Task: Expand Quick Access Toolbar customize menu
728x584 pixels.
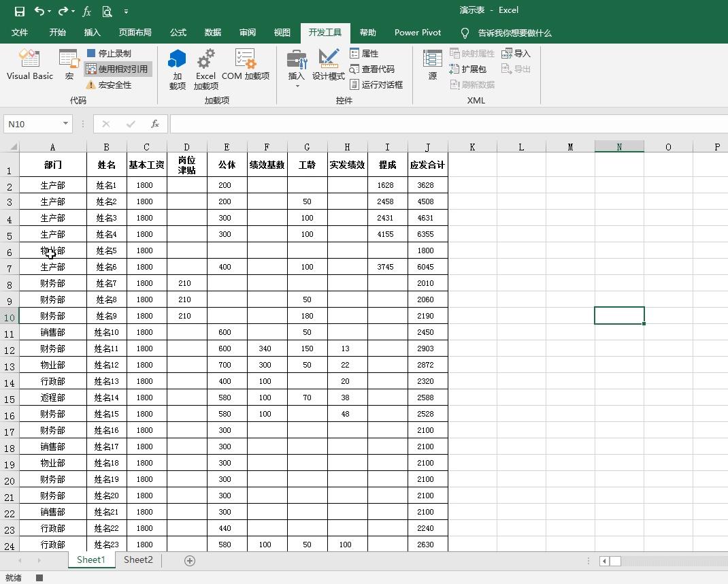Action: 127,12
